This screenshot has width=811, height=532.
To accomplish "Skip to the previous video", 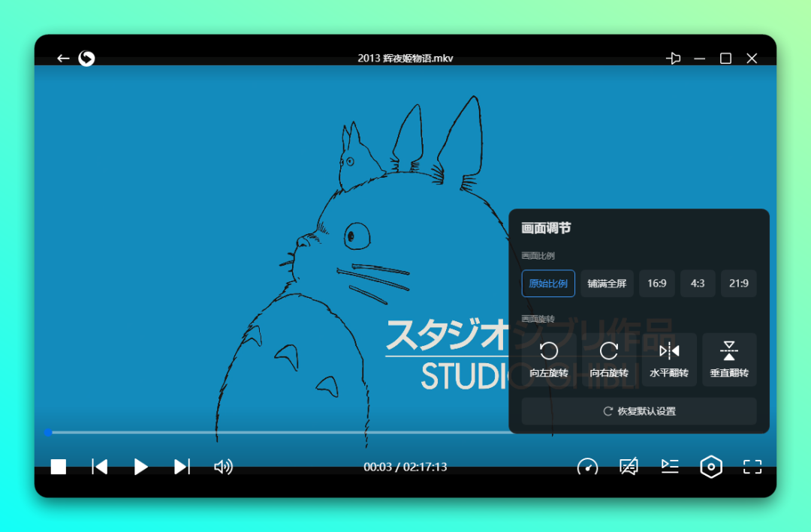I will (99, 467).
